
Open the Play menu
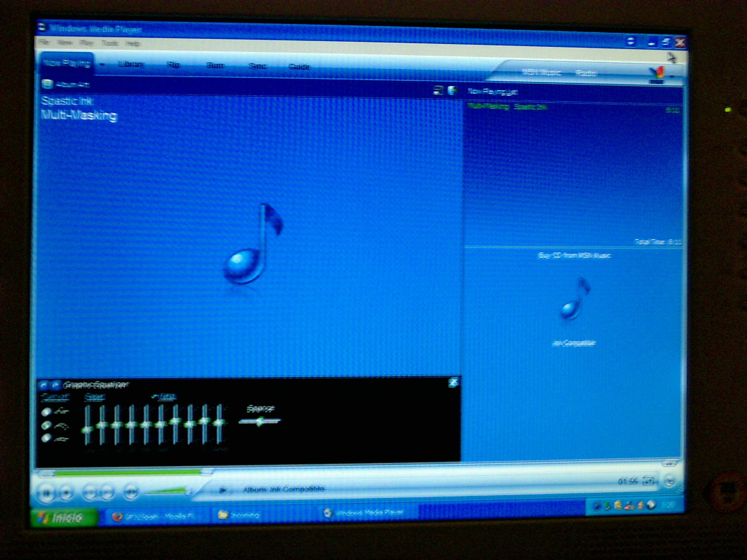[x=87, y=43]
